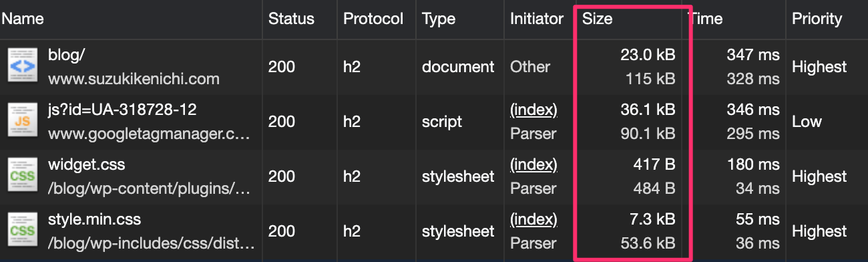This screenshot has width=868, height=262.
Task: Click the document type cell
Action: click(x=458, y=67)
